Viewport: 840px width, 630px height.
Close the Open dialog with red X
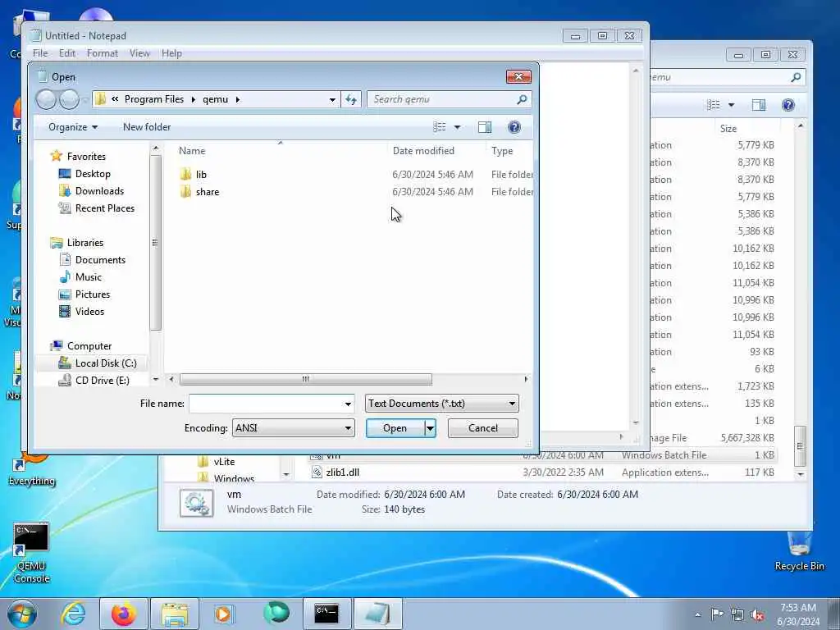[x=518, y=76]
